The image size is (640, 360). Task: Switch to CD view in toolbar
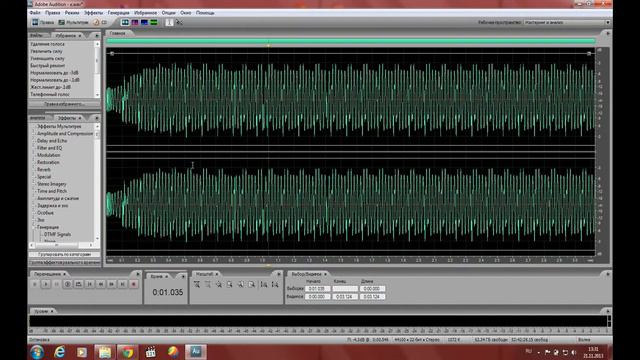coord(100,22)
